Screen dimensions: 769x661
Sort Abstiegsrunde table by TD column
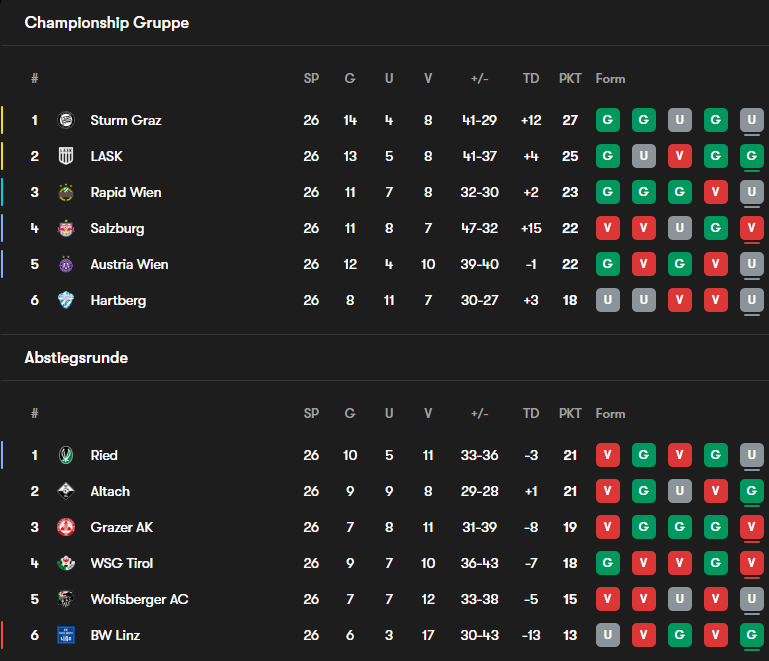tap(531, 413)
